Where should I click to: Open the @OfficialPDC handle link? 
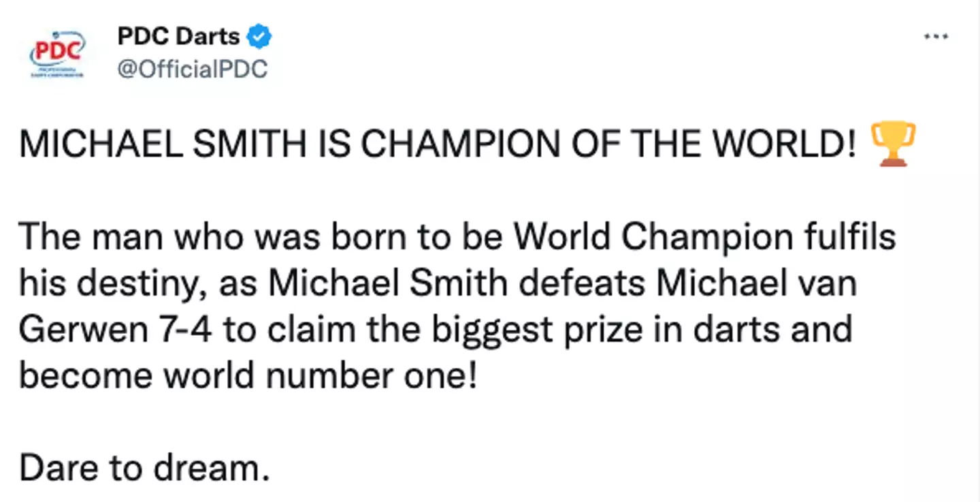[193, 69]
